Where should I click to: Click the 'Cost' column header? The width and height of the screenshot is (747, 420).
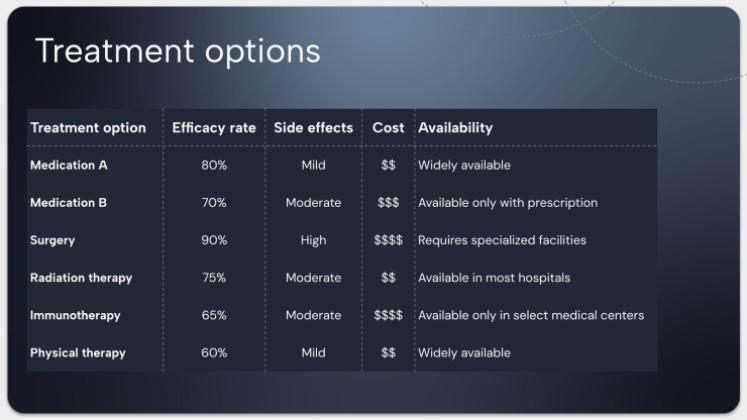388,128
